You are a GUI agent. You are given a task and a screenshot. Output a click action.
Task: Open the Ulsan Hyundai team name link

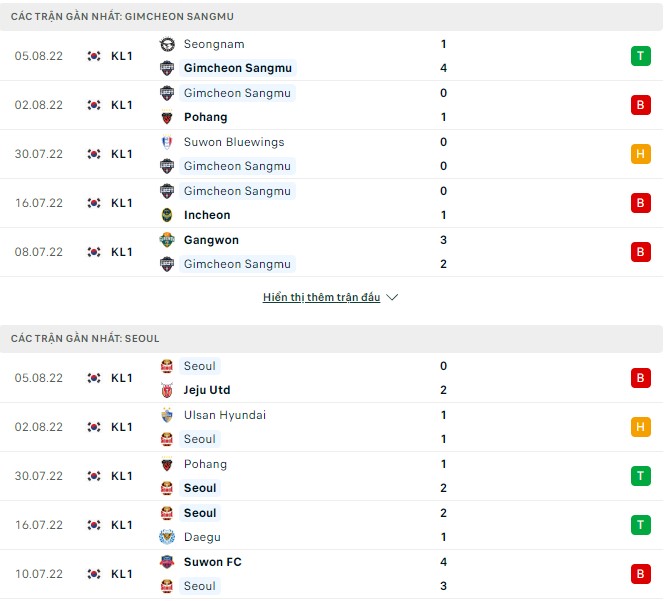tap(224, 415)
